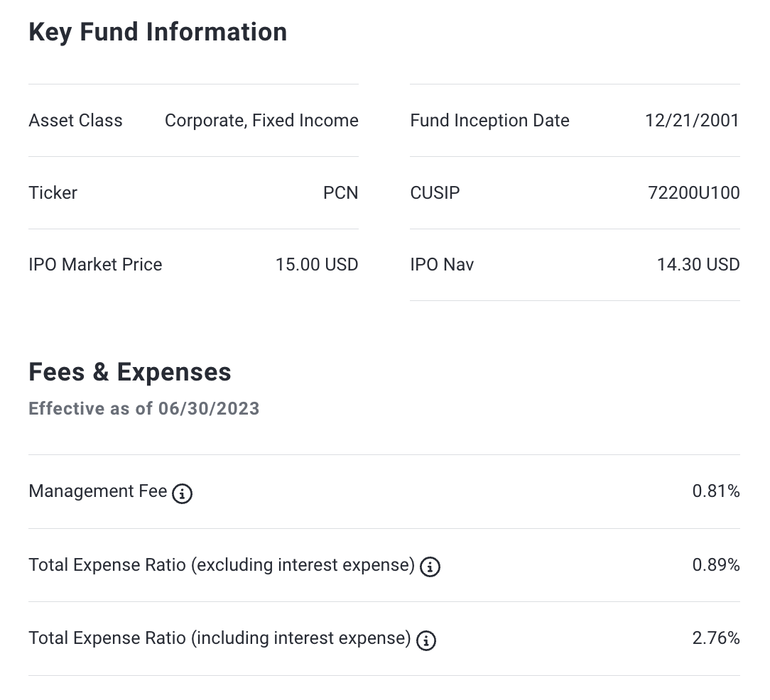Click the Key Fund Information heading
The width and height of the screenshot is (770, 700).
pos(158,32)
